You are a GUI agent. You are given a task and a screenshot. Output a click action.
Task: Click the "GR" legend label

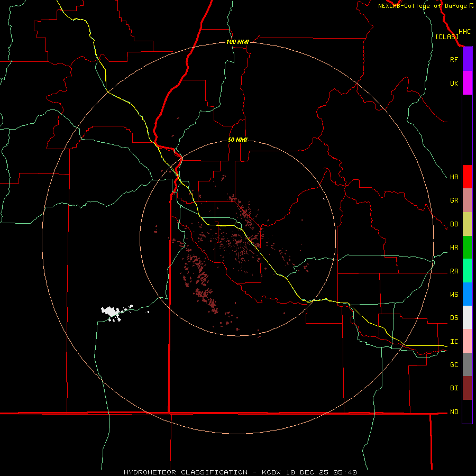[x=454, y=200]
